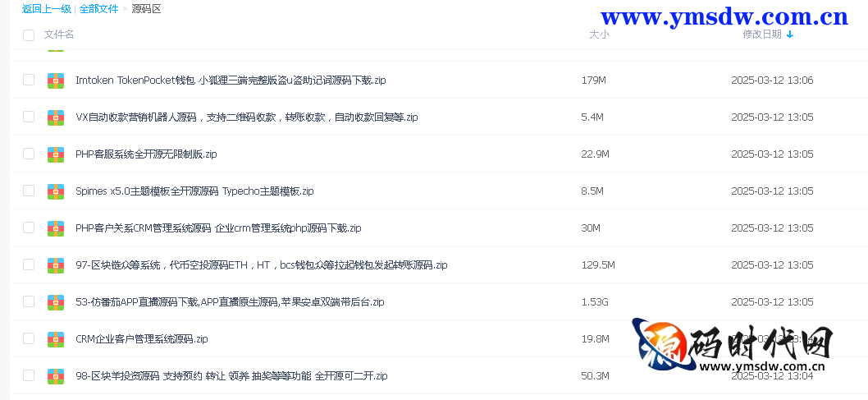Viewport: 868px width, 400px height.
Task: Click the 53-仿番茄APP直播源码 file icon
Action: tap(56, 302)
